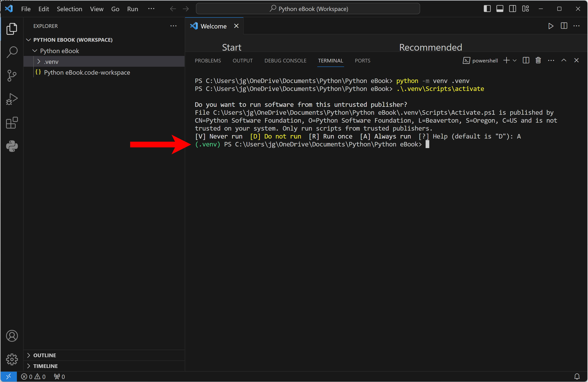This screenshot has height=382, width=588.
Task: Open the notifications bell in status bar
Action: click(577, 376)
